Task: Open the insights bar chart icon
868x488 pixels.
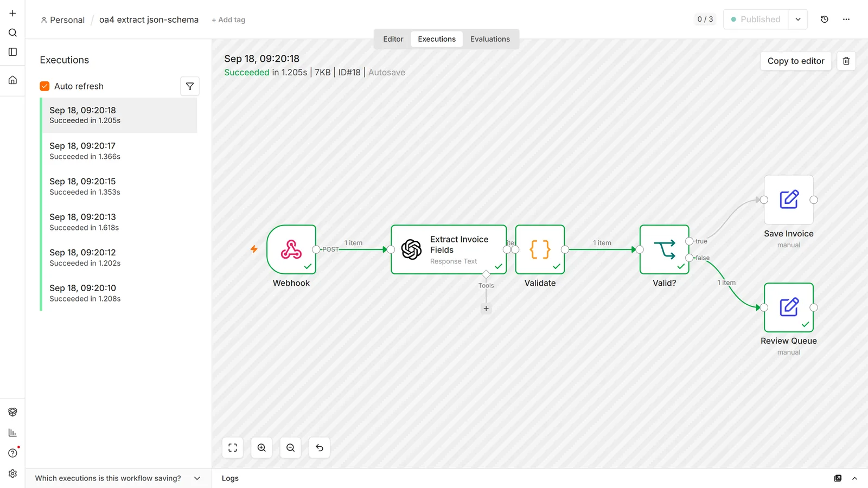Action: click(12, 433)
